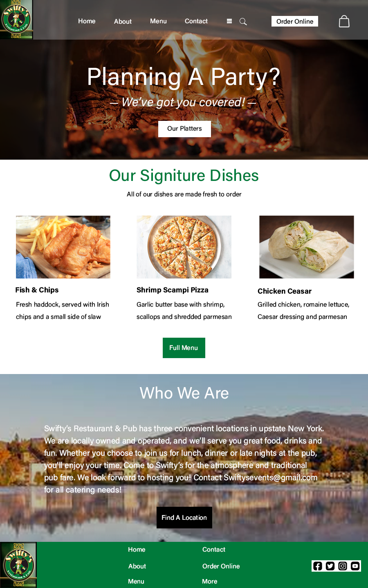
Task: Open the Our Platters button
Action: coord(184,129)
